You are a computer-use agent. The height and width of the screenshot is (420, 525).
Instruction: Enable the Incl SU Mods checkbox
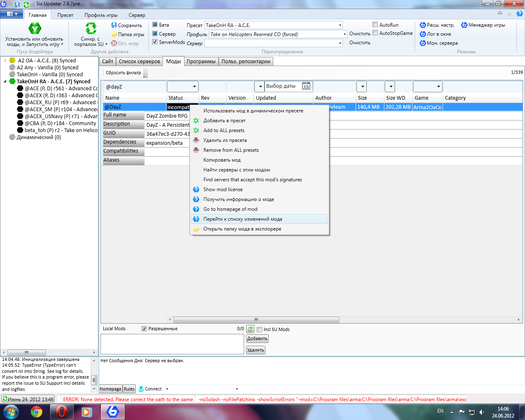[x=259, y=329]
